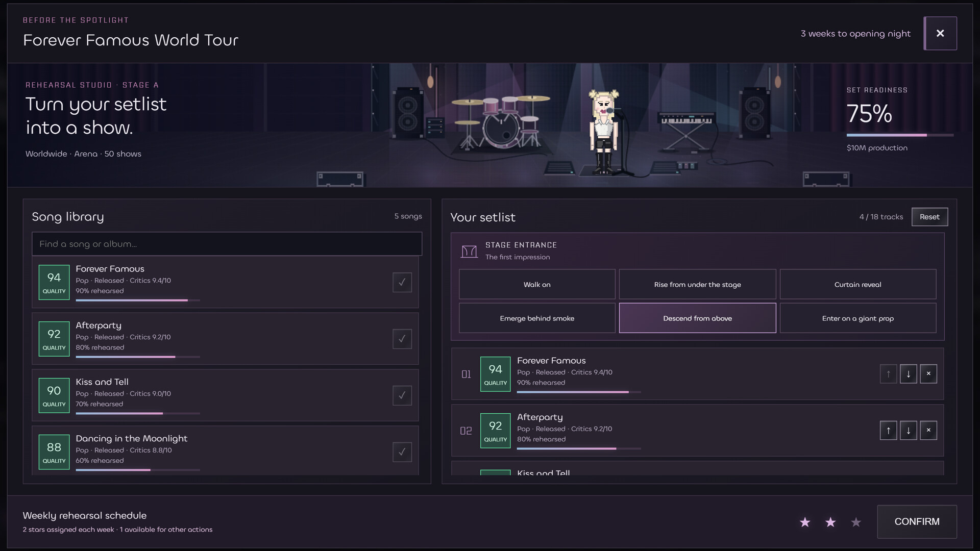Toggle Dancing in the Moonlight checkbox

coord(402,452)
